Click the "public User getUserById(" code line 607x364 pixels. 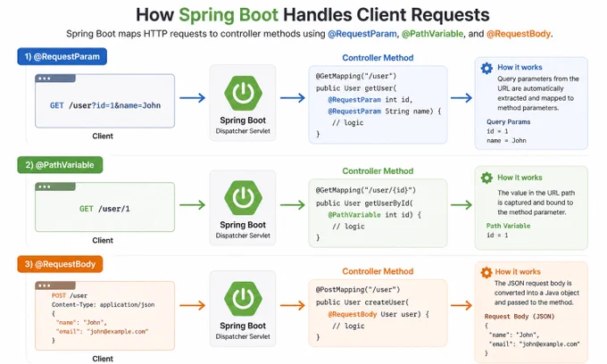click(365, 203)
